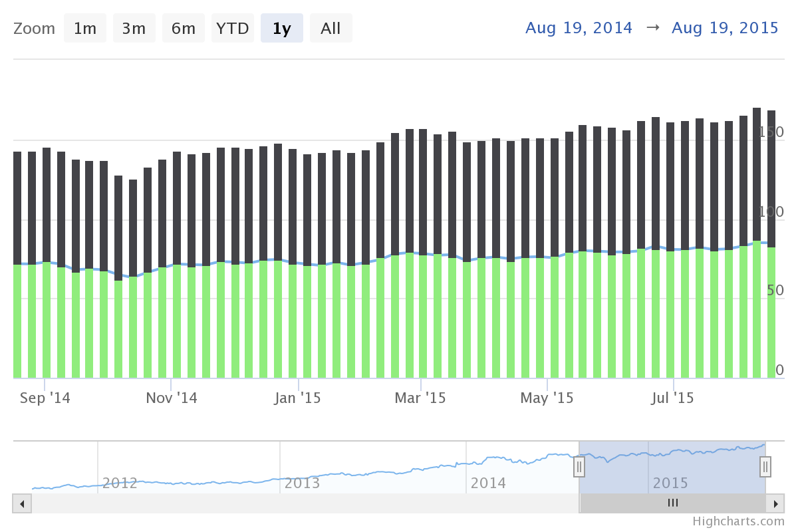This screenshot has width=798, height=532.
Task: Click the May '15 axis label
Action: pyautogui.click(x=547, y=398)
